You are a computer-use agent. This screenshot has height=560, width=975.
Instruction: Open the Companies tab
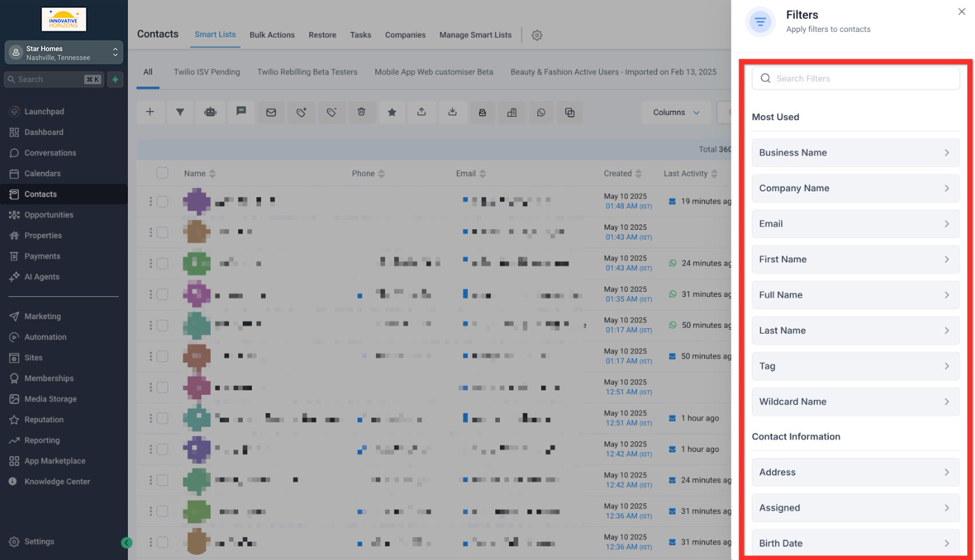(405, 35)
